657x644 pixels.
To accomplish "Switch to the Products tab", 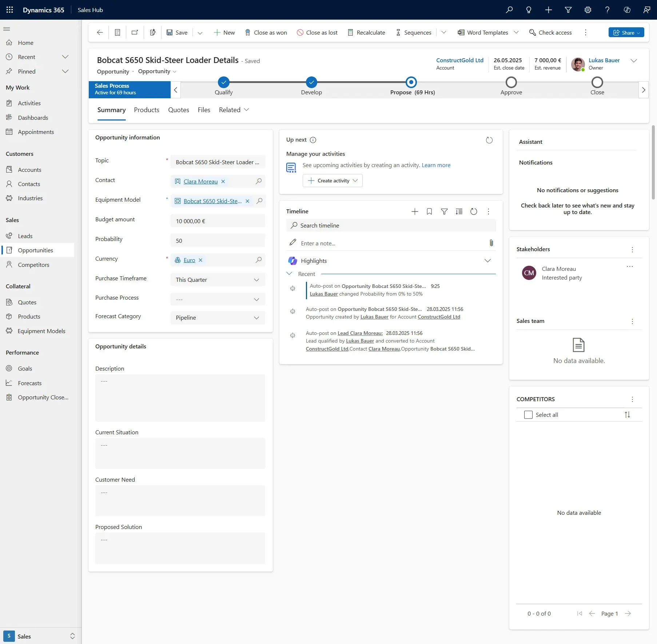I will (x=146, y=110).
